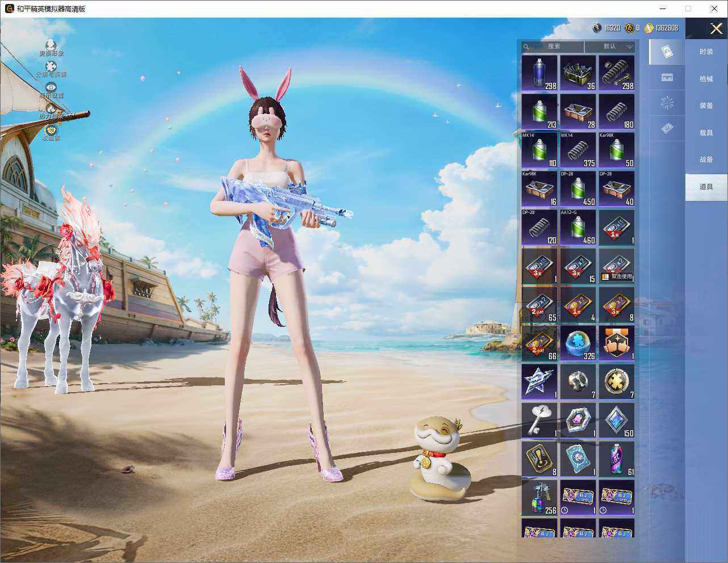
Task: Select the gold puzzle coin with 7
Action: pyautogui.click(x=617, y=382)
